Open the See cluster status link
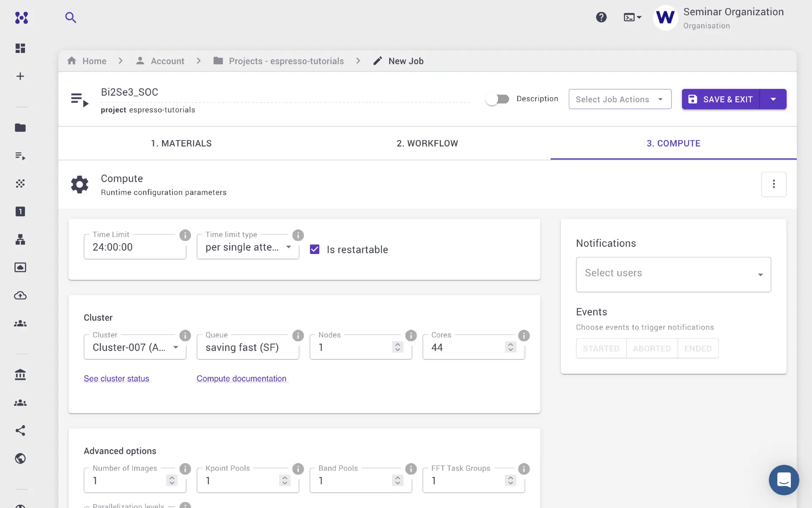The image size is (812, 508). tap(117, 378)
